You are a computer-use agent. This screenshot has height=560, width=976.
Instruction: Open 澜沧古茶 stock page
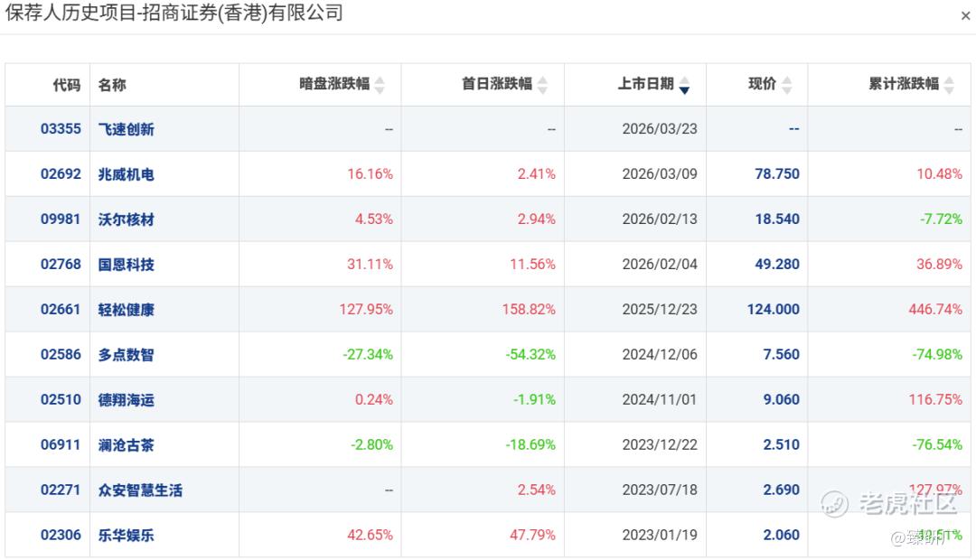pyautogui.click(x=127, y=445)
